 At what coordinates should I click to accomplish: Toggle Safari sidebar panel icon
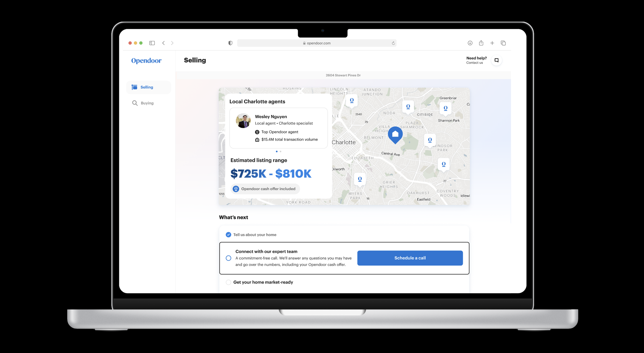coord(152,43)
